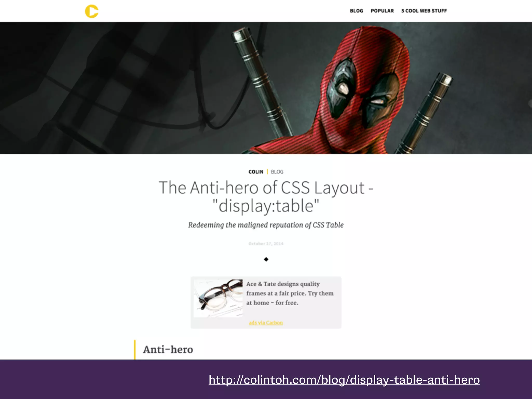Open the POPULAR nav item
This screenshot has width=532, height=399.
(382, 11)
